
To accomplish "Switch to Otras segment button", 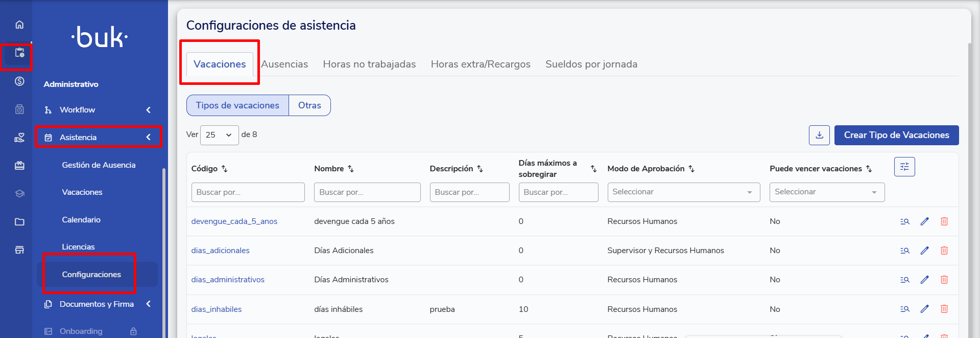I will coord(309,105).
